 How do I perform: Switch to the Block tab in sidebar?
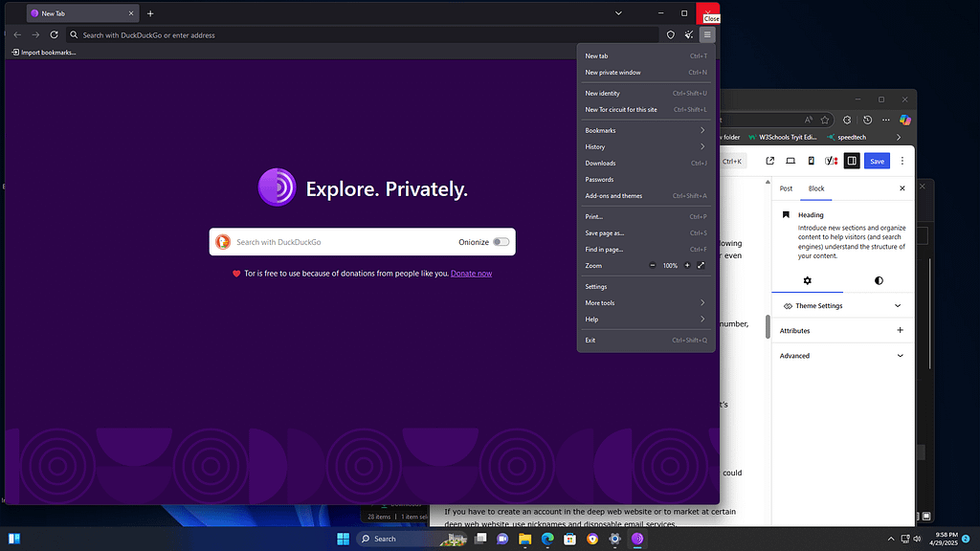[816, 188]
